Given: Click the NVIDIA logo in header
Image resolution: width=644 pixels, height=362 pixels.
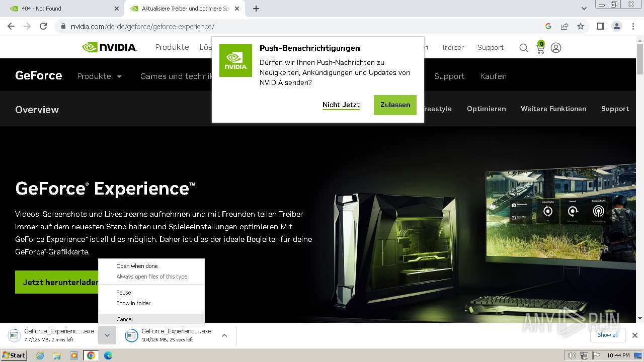Looking at the screenshot, I should click(x=110, y=47).
